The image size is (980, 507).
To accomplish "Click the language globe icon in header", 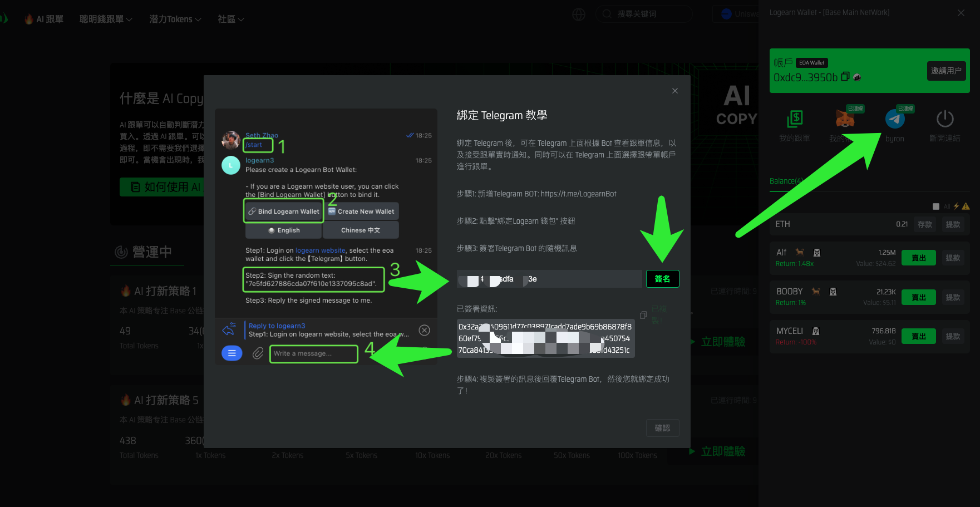I will coord(579,14).
